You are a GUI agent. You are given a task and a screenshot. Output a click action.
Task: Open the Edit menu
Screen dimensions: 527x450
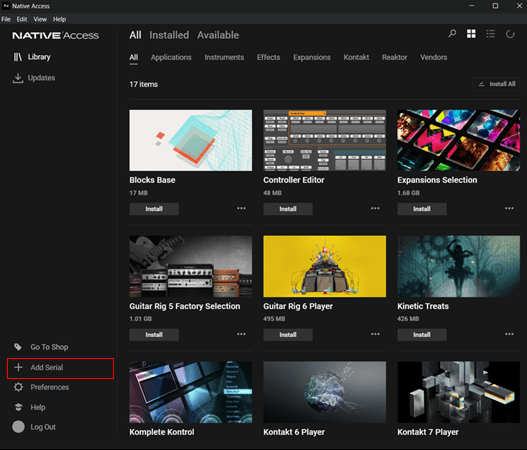pyautogui.click(x=22, y=19)
